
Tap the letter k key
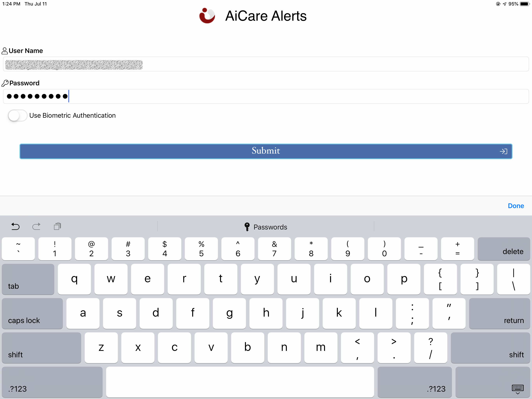click(339, 313)
